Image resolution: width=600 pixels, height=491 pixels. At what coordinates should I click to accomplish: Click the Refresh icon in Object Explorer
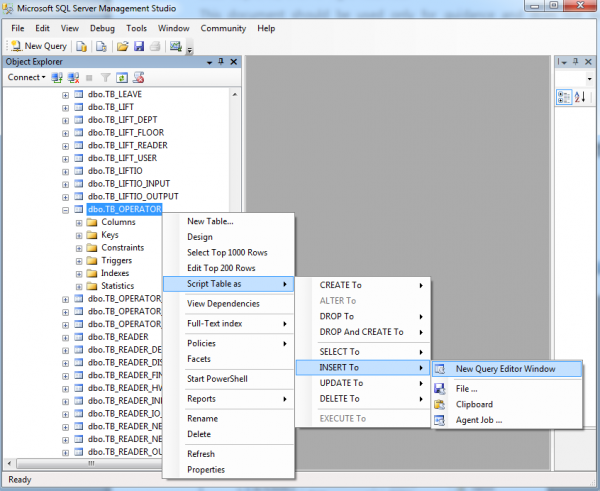coord(121,77)
